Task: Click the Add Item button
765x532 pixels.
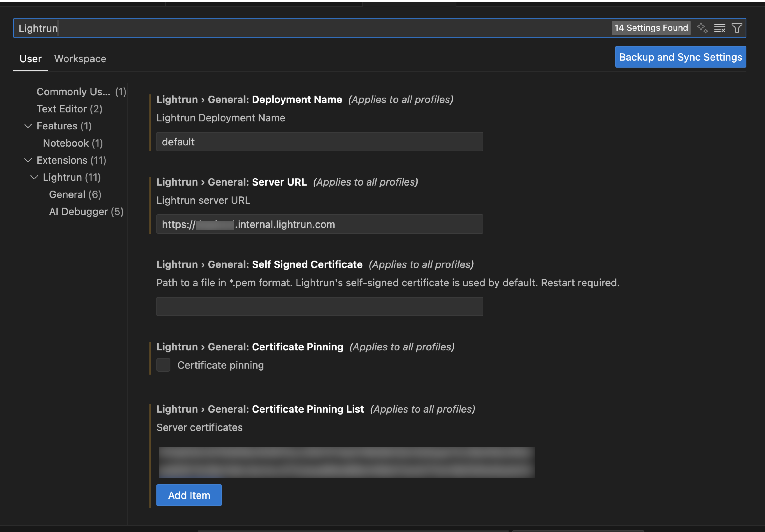Action: point(189,495)
